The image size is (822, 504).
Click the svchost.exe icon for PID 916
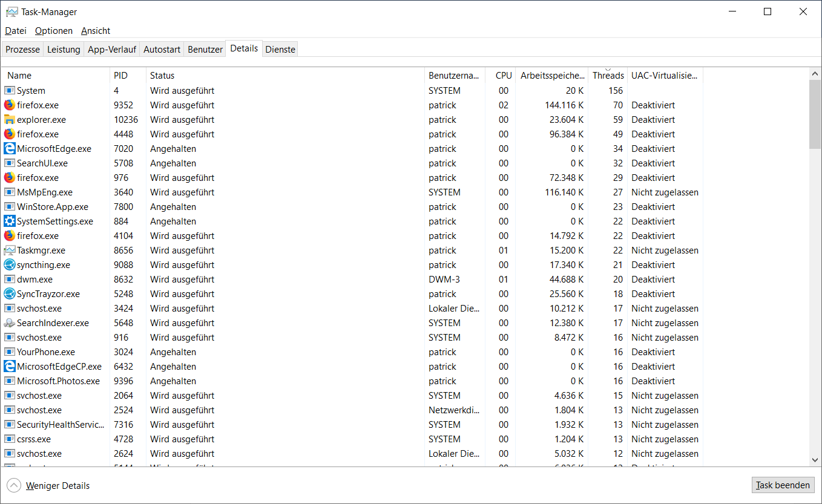click(x=10, y=337)
